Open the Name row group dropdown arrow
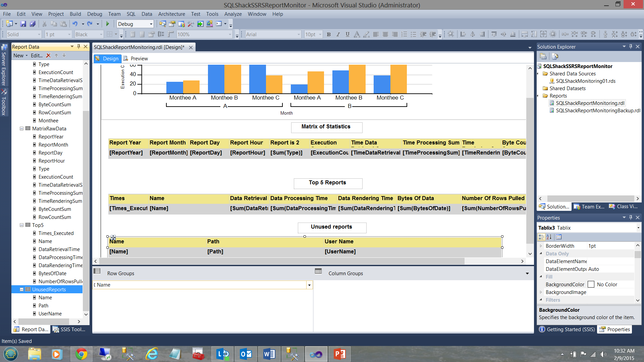Screen dimensions: 644x362 [x=309, y=285]
